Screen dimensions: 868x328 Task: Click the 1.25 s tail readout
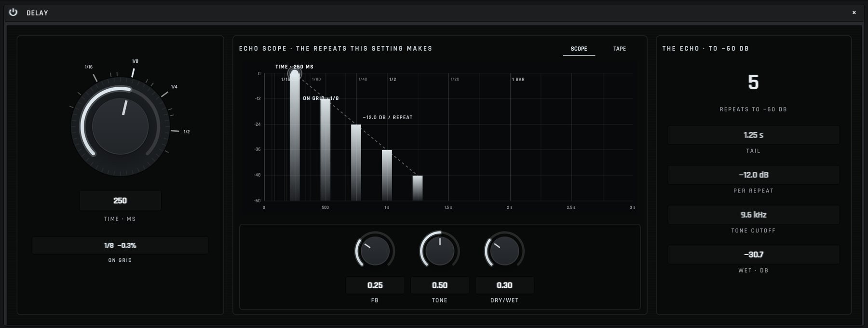753,135
